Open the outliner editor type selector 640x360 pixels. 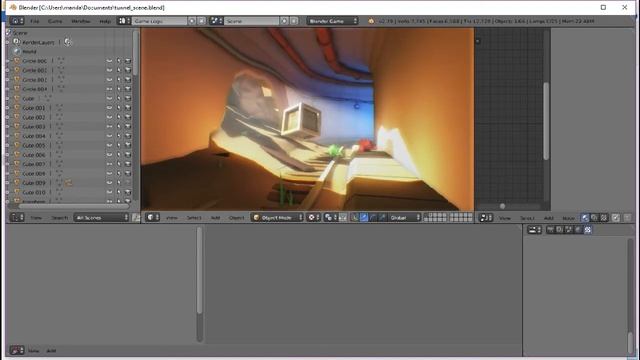(17, 218)
